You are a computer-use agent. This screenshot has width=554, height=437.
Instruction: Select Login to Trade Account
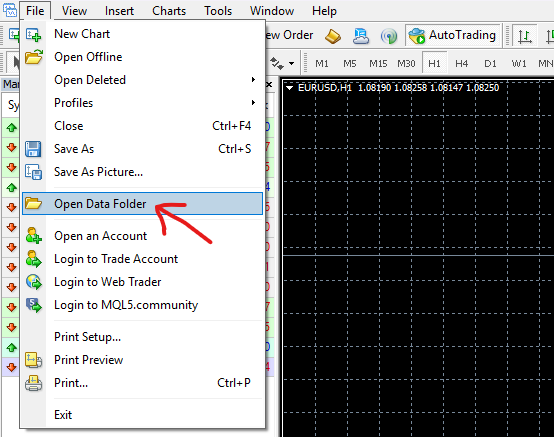(x=142, y=259)
